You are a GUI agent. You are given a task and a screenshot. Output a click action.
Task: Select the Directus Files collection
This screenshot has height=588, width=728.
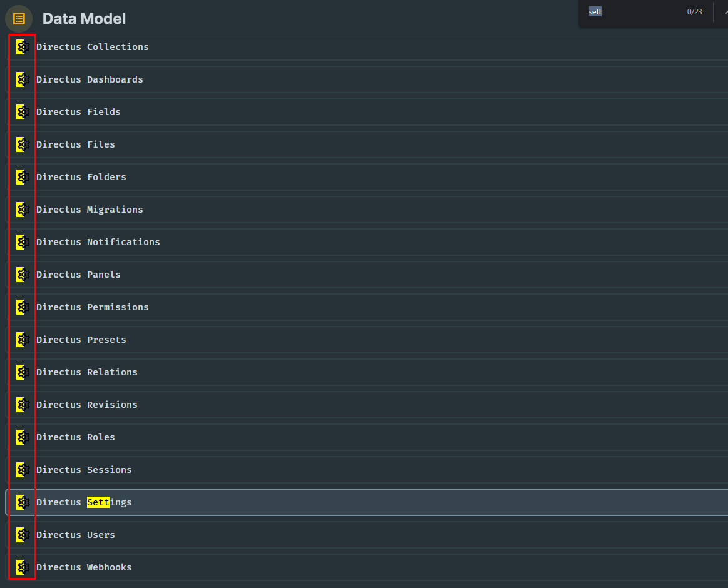367,144
